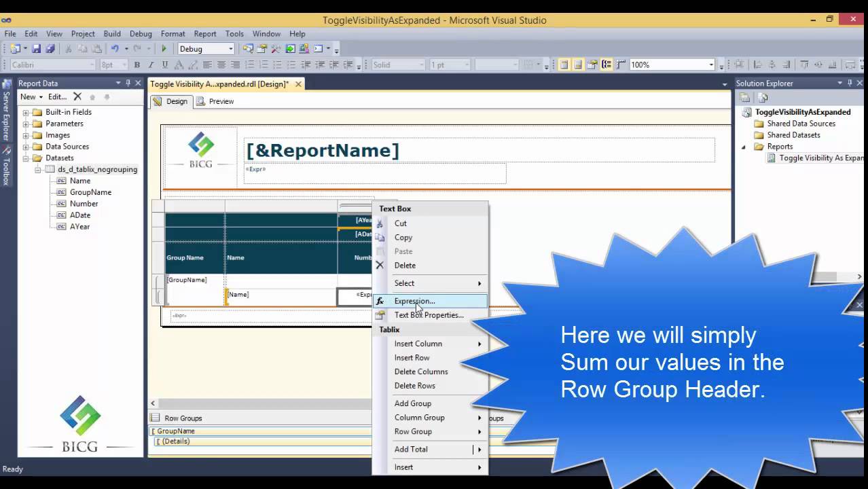The height and width of the screenshot is (489, 868).
Task: Toggle the Report Footer display toolbar button
Action: pos(578,65)
